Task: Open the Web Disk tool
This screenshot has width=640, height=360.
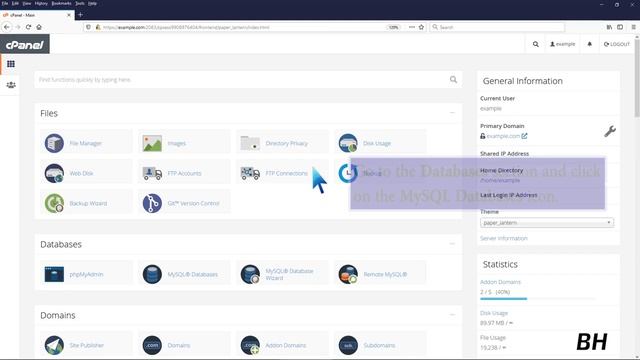Action: (54, 173)
